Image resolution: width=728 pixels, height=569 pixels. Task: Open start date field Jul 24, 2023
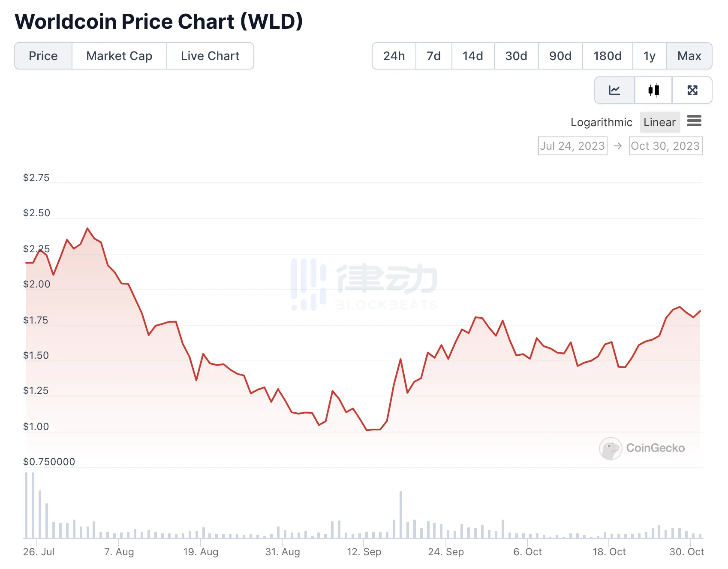572,146
